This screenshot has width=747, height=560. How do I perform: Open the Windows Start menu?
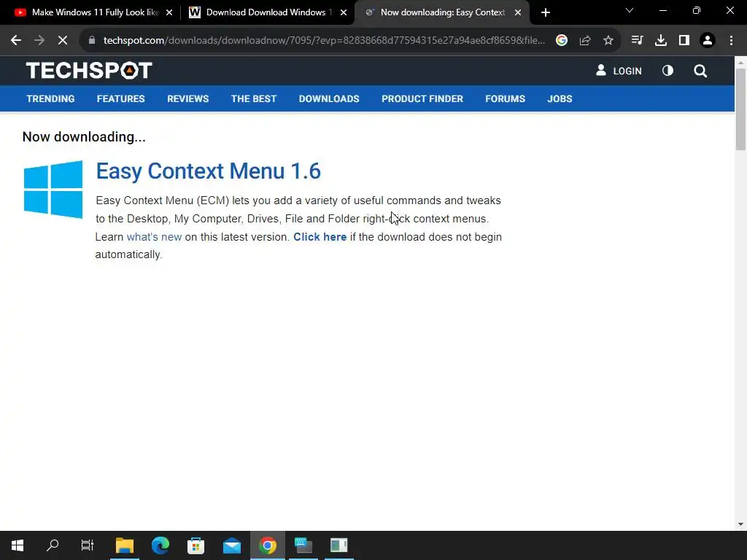pos(18,545)
